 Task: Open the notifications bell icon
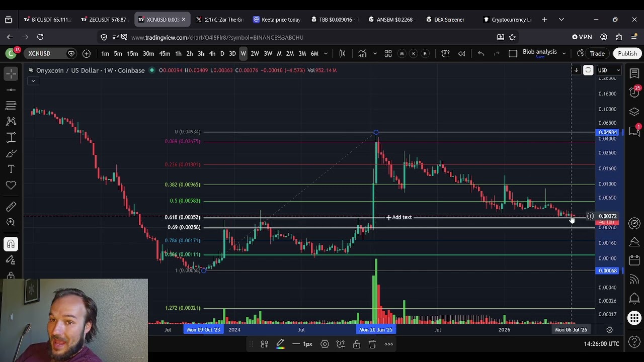pos(634,299)
